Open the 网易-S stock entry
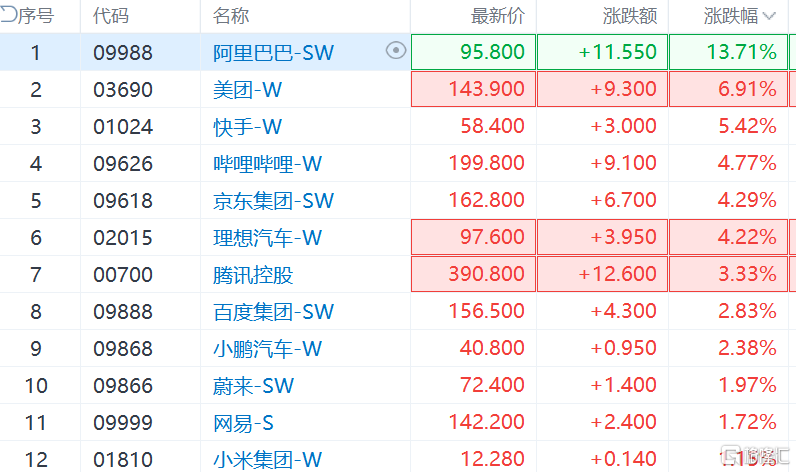This screenshot has width=796, height=472. point(245,422)
